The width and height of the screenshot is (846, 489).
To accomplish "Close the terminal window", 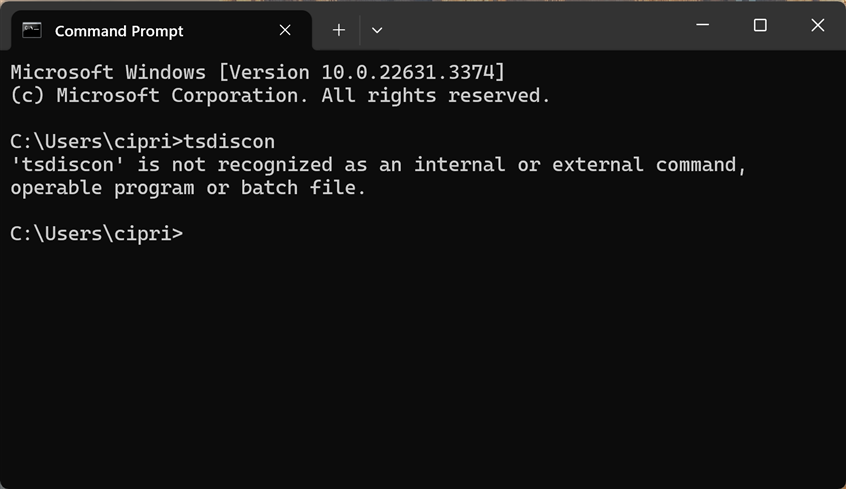I will 817,26.
